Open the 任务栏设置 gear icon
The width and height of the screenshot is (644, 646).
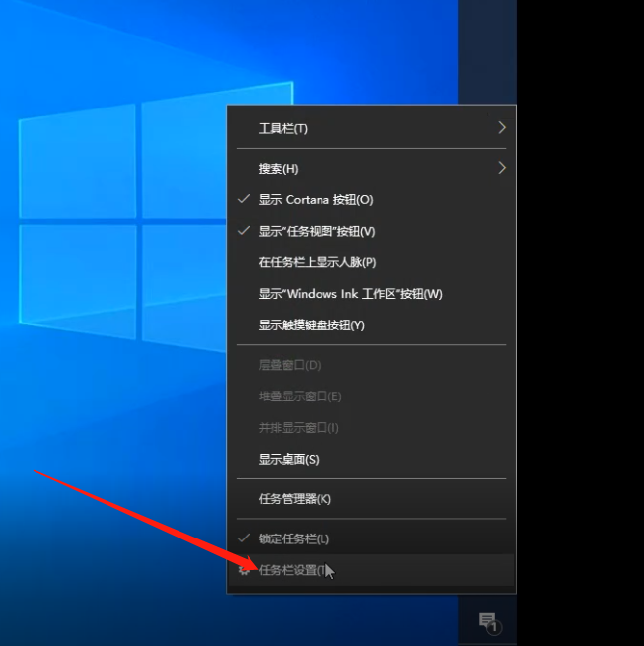tap(244, 569)
